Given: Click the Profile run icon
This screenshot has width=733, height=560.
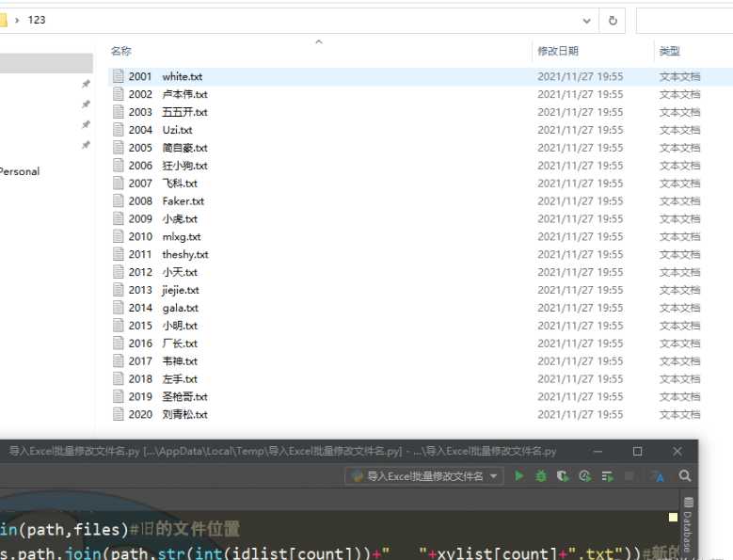Looking at the screenshot, I should pyautogui.click(x=585, y=476).
